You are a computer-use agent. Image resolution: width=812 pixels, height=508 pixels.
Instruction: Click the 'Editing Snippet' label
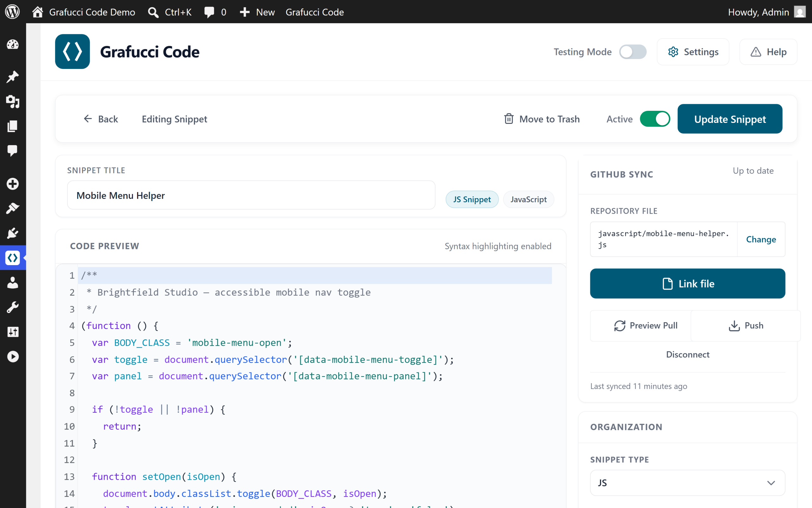(x=174, y=119)
